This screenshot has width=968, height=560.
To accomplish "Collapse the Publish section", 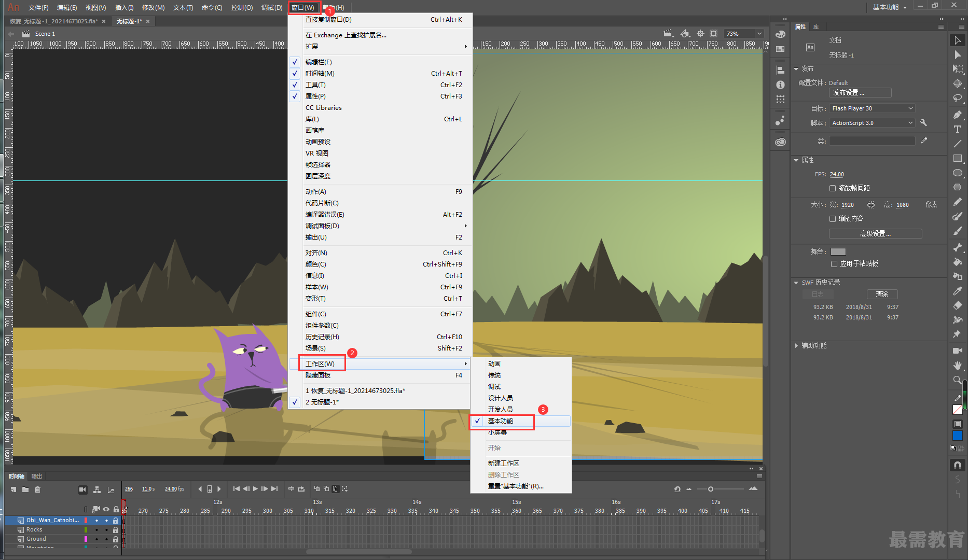I will coord(796,69).
